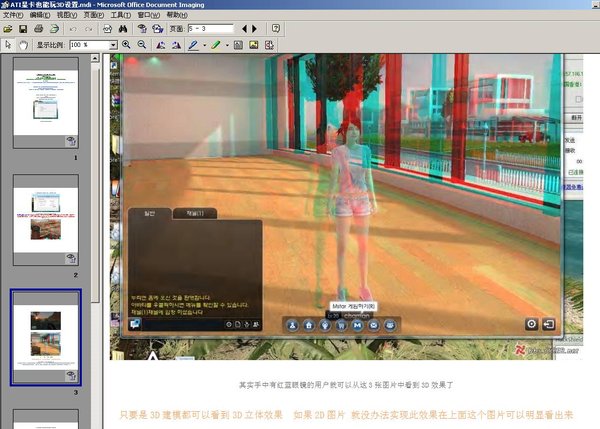Click the Print icon
600x429 pixels.
pos(38,29)
